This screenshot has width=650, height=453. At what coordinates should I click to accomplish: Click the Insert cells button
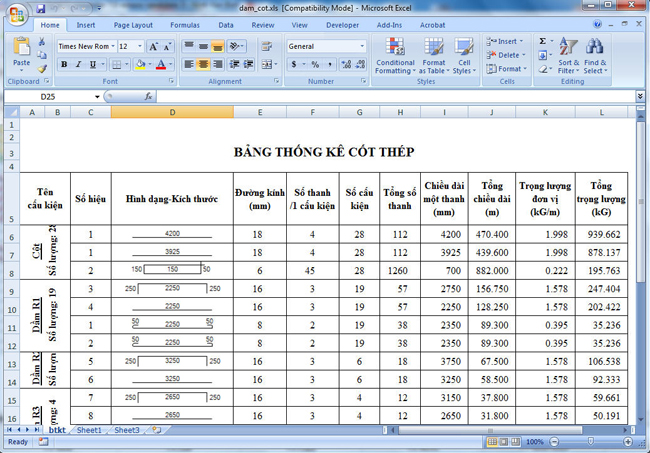506,41
